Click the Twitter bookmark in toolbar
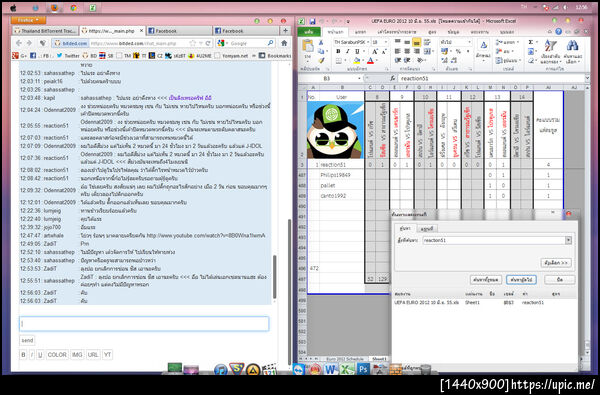This screenshot has height=395, width=600. pos(68,56)
